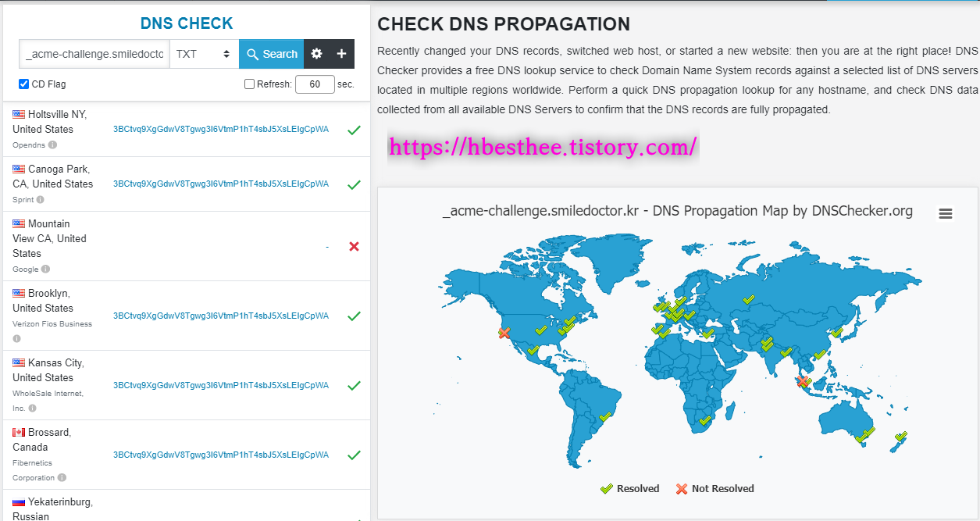980x521 pixels.
Task: Open the settings gear icon
Action: [x=316, y=54]
